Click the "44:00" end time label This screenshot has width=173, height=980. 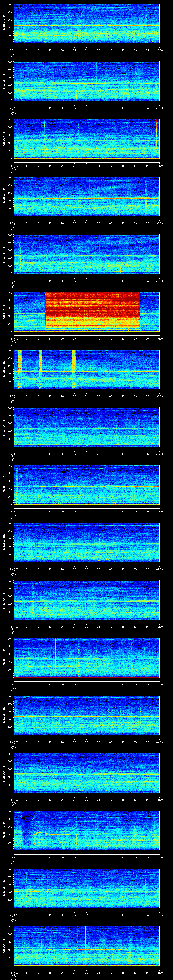tap(160, 742)
